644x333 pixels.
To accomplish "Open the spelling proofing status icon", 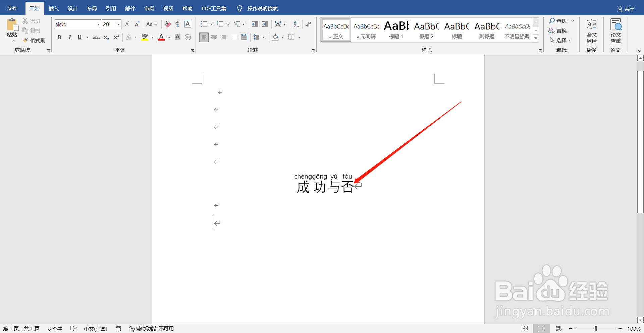I will coord(73,329).
